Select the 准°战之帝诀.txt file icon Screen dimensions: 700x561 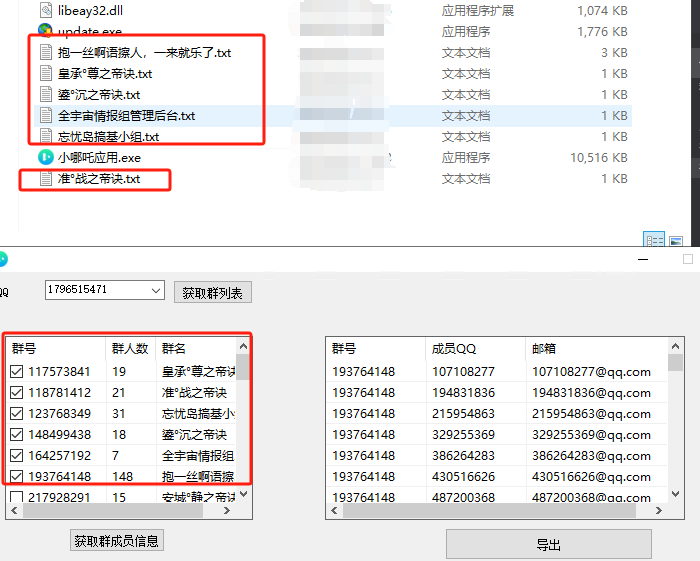click(x=46, y=179)
